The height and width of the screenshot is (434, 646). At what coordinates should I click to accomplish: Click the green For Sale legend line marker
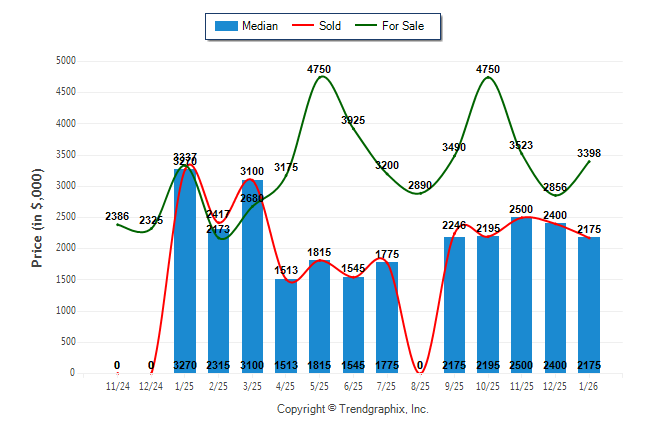pyautogui.click(x=364, y=26)
